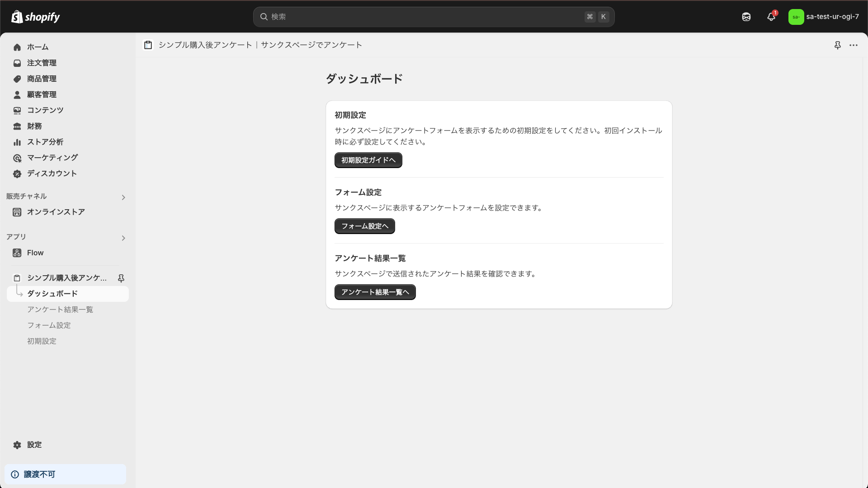Click the green sa- store avatar

(x=797, y=17)
